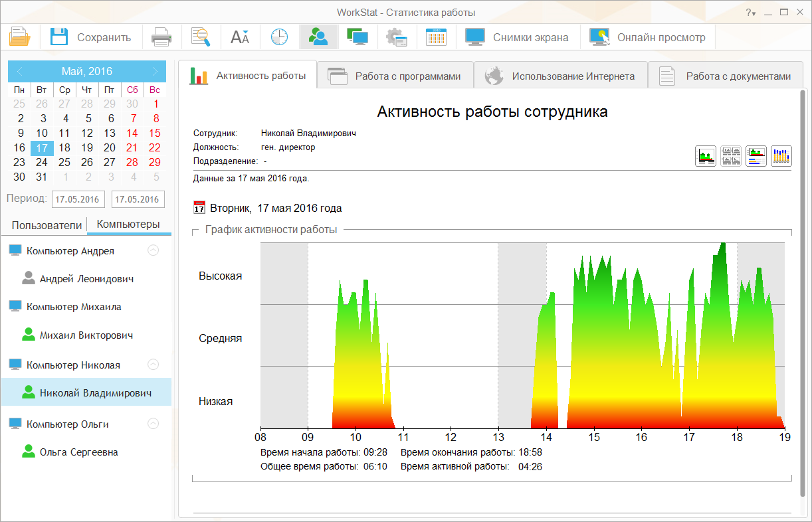
Task: Click the report's vertical scrollbar
Action: click(803, 292)
